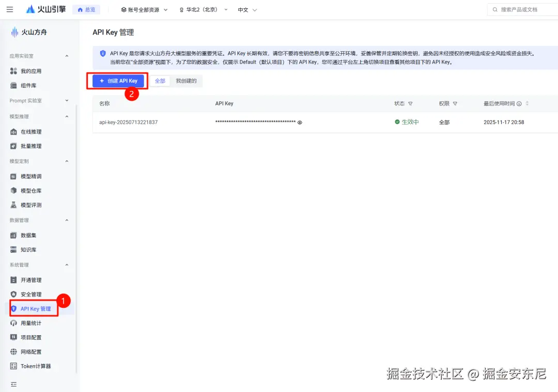This screenshot has width=558, height=392.
Task: Open 模型仓库 in sidebar
Action: (x=31, y=191)
